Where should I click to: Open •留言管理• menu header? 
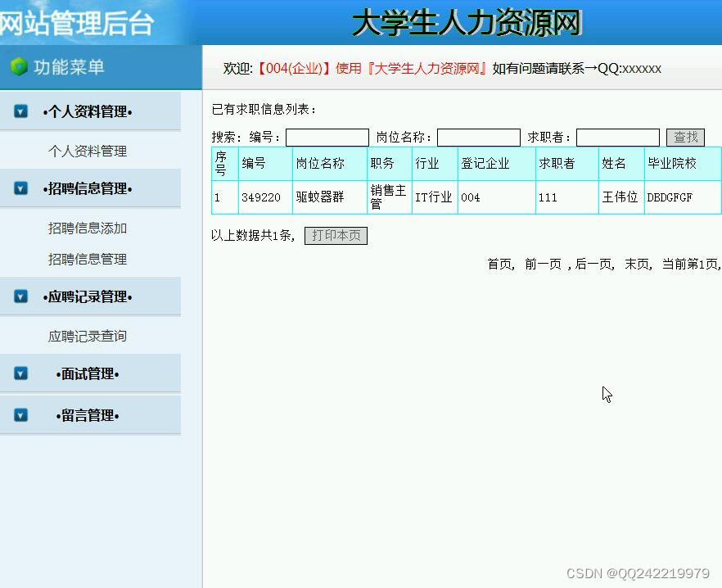(x=88, y=415)
